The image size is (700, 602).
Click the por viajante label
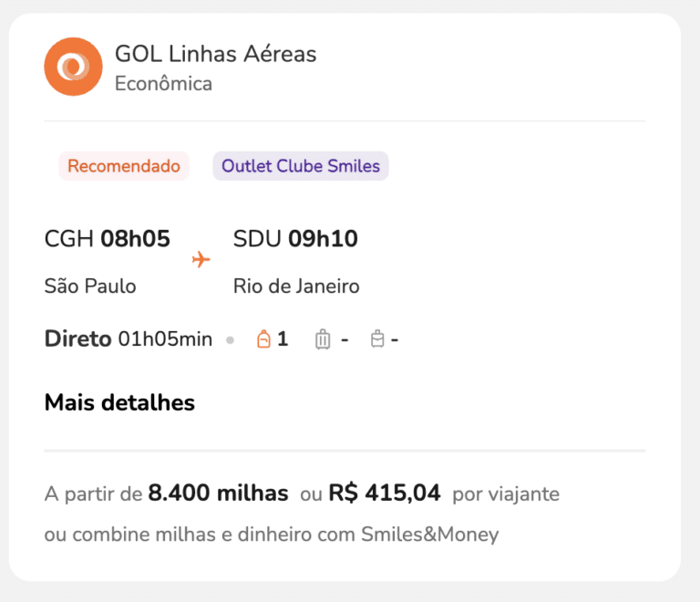coord(506,494)
